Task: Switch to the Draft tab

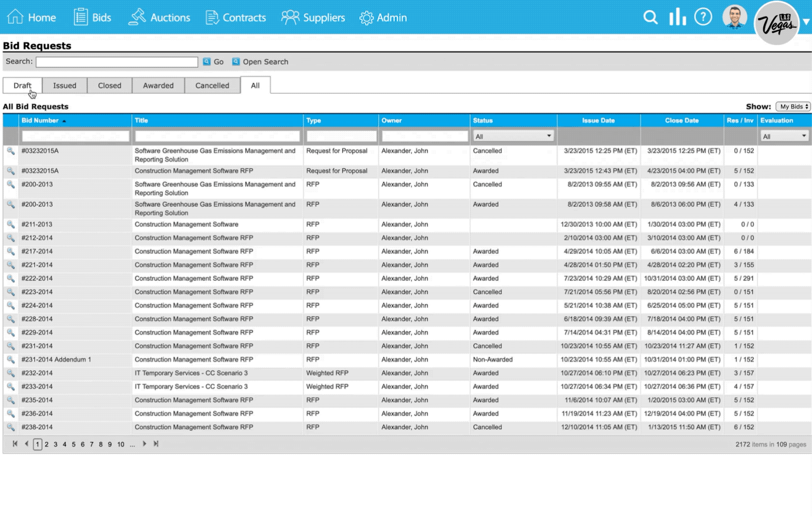Action: [22, 85]
